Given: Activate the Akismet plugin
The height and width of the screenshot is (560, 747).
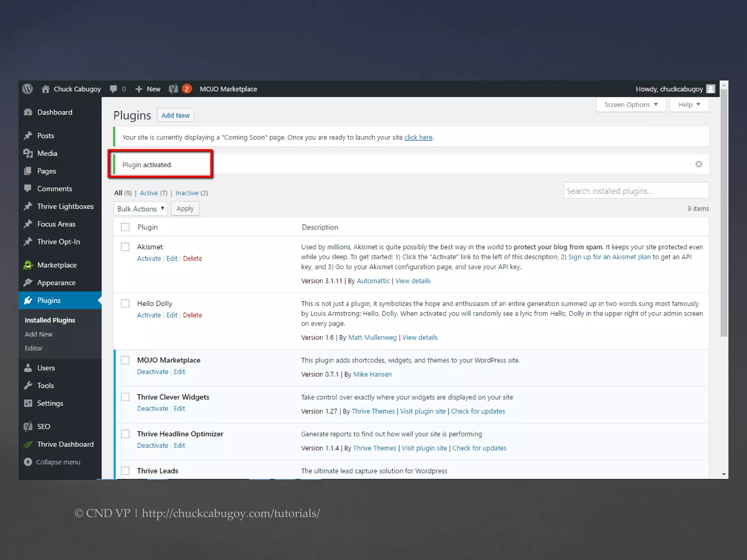Looking at the screenshot, I should pos(149,258).
